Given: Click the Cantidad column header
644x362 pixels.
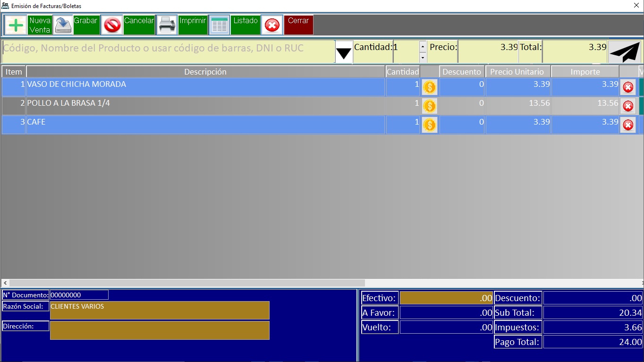Looking at the screenshot, I should pyautogui.click(x=403, y=72).
